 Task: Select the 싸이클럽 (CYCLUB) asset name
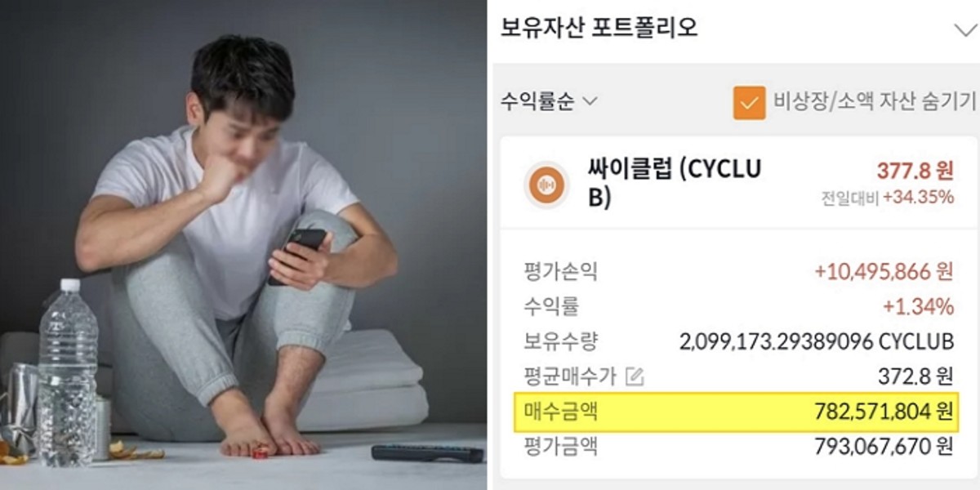point(674,184)
